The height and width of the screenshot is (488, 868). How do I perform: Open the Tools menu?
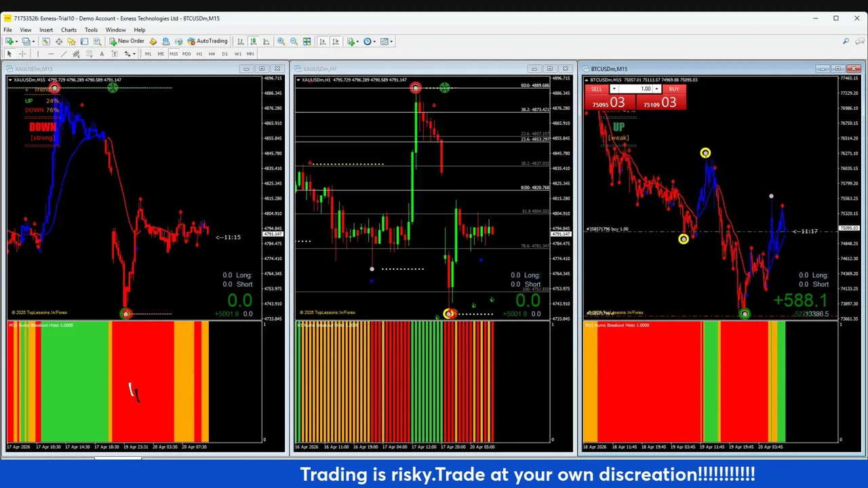tap(91, 30)
